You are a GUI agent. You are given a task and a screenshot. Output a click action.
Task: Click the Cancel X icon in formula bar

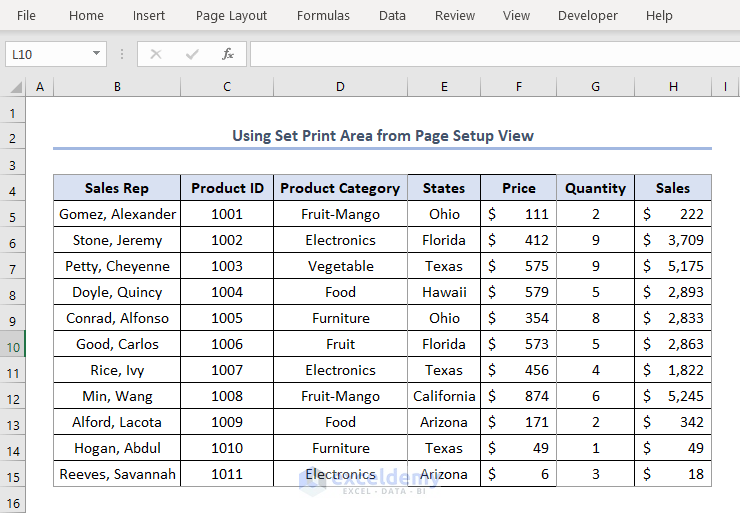point(156,54)
